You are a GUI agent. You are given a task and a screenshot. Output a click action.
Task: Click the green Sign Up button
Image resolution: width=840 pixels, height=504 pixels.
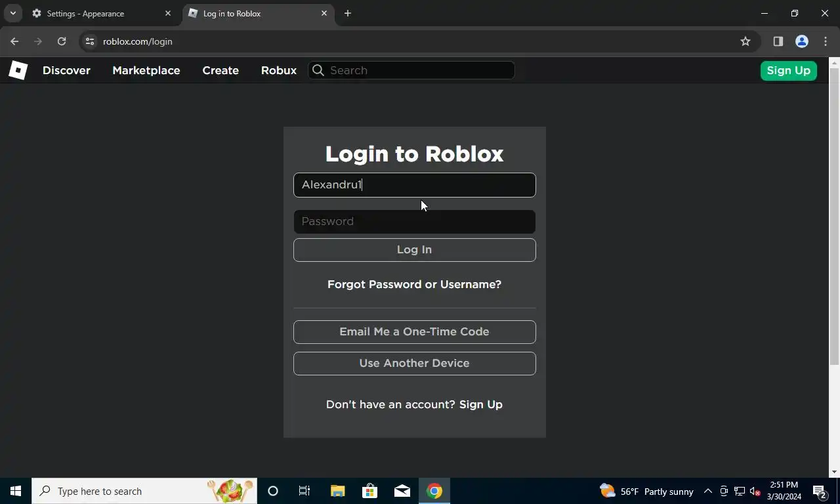tap(789, 70)
